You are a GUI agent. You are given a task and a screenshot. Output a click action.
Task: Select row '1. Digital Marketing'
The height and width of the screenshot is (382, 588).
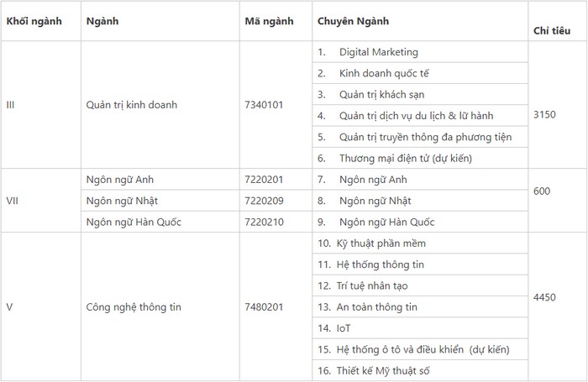click(420, 52)
